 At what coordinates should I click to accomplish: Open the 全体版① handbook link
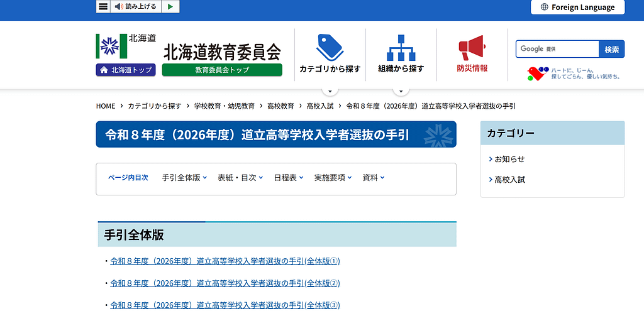pos(225,261)
